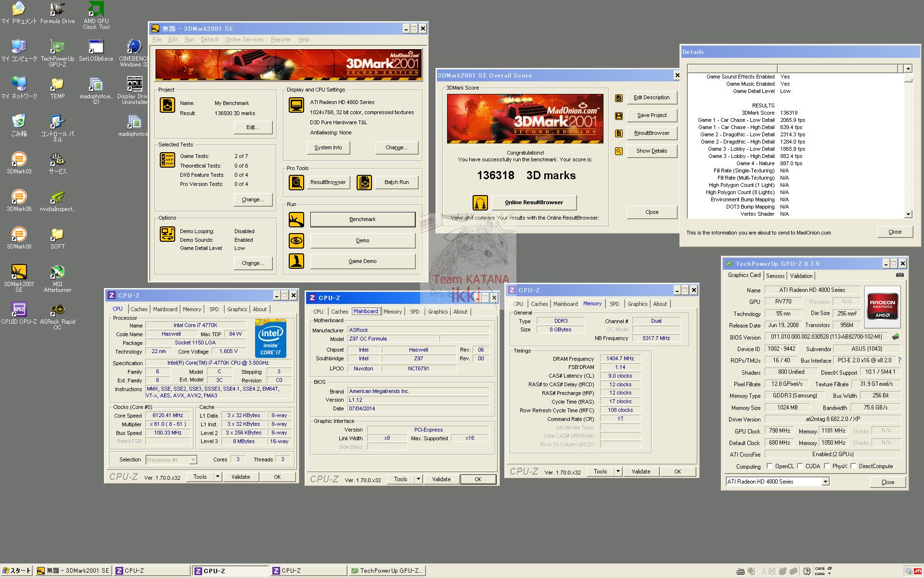Click the Batch Run icon in Pro Tools
Viewport: 924px width, 578px height.
364,183
